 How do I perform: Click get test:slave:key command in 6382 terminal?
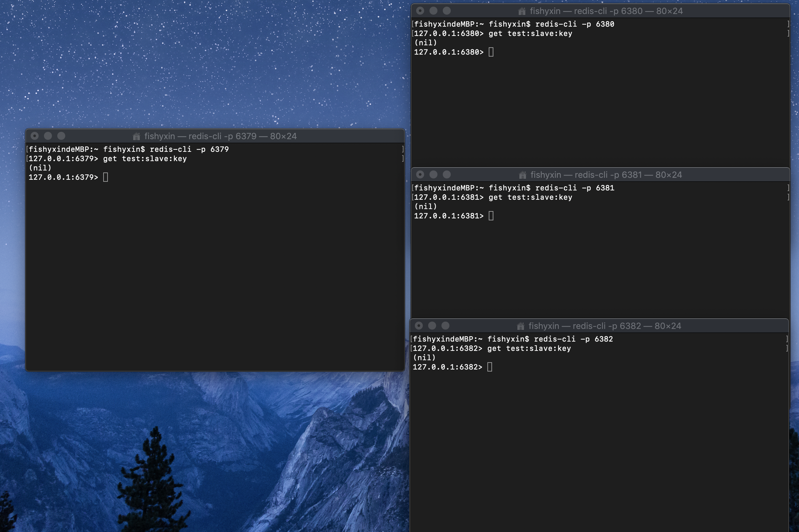click(529, 349)
